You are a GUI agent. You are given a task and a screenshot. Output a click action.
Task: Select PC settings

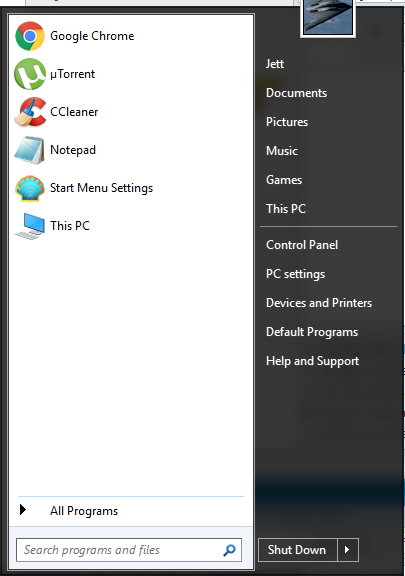pyautogui.click(x=295, y=274)
